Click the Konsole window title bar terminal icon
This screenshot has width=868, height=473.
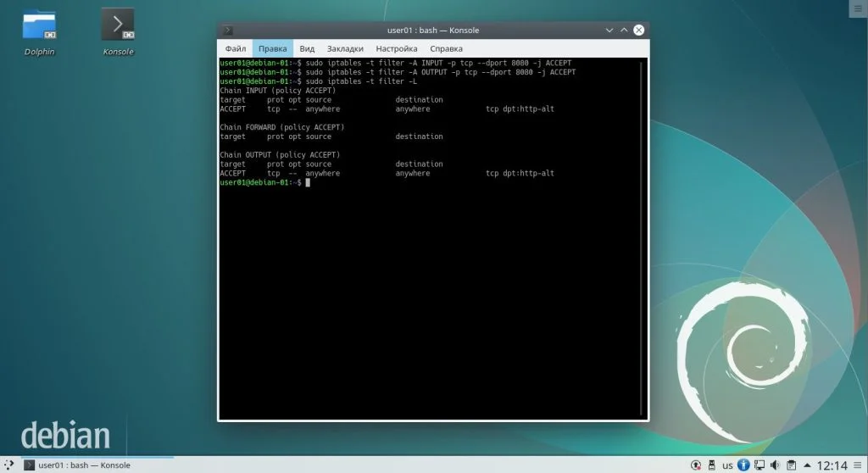(x=227, y=31)
